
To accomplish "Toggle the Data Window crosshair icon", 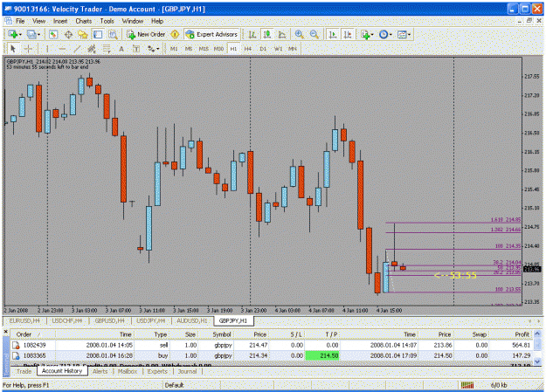I will [x=68, y=34].
